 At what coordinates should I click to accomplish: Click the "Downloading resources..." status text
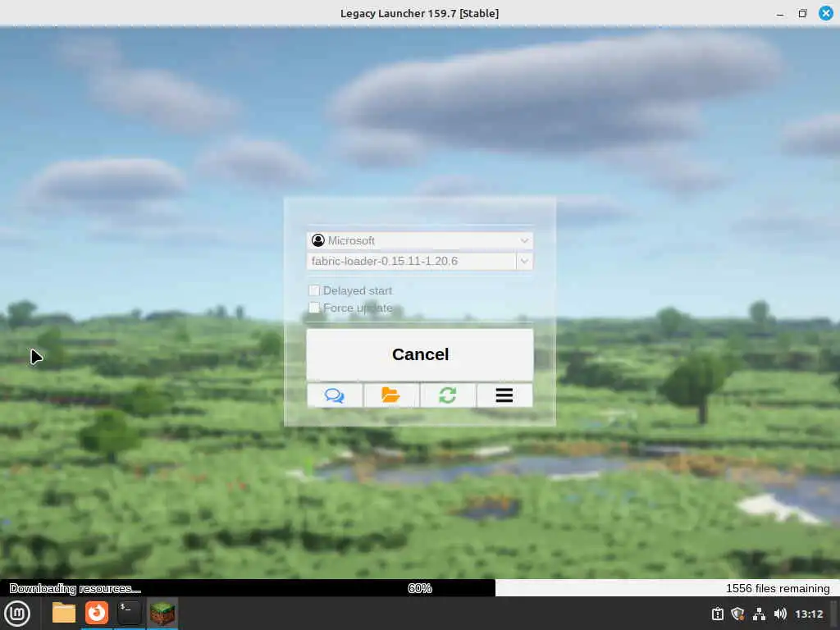75,588
